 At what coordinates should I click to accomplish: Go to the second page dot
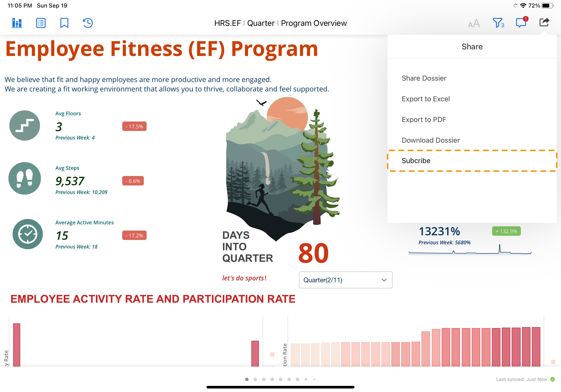(x=255, y=379)
